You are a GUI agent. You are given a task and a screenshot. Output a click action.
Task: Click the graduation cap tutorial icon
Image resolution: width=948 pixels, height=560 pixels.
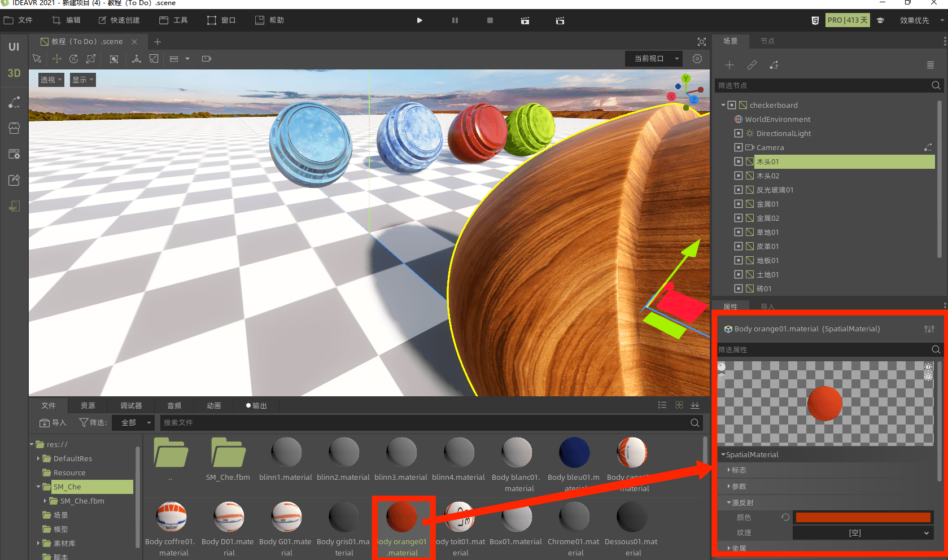[x=880, y=20]
